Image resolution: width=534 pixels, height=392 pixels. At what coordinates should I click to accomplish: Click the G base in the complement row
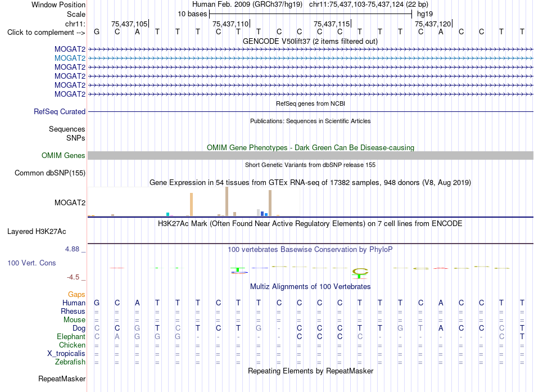click(97, 31)
